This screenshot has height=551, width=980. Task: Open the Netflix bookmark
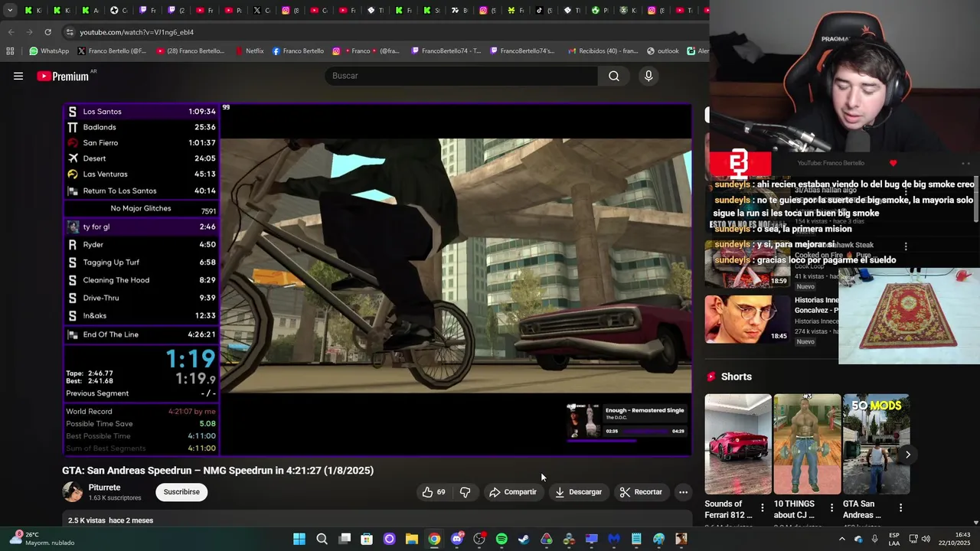coord(249,51)
